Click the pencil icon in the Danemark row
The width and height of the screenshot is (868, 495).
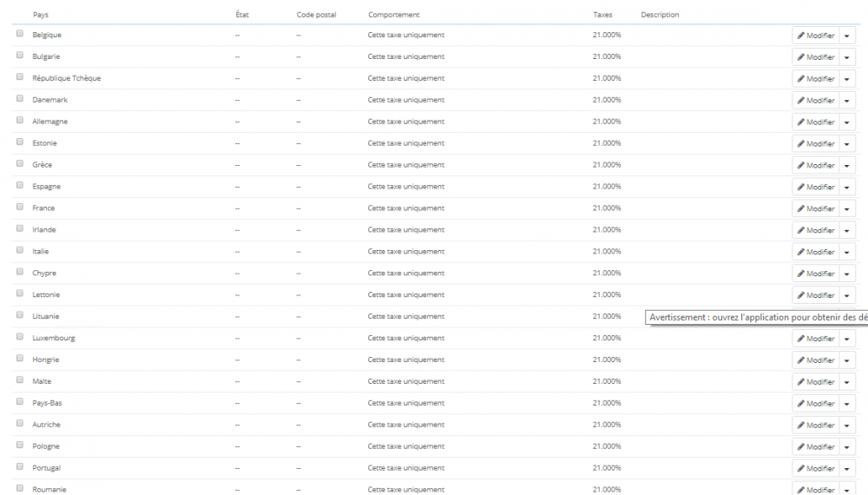(801, 101)
